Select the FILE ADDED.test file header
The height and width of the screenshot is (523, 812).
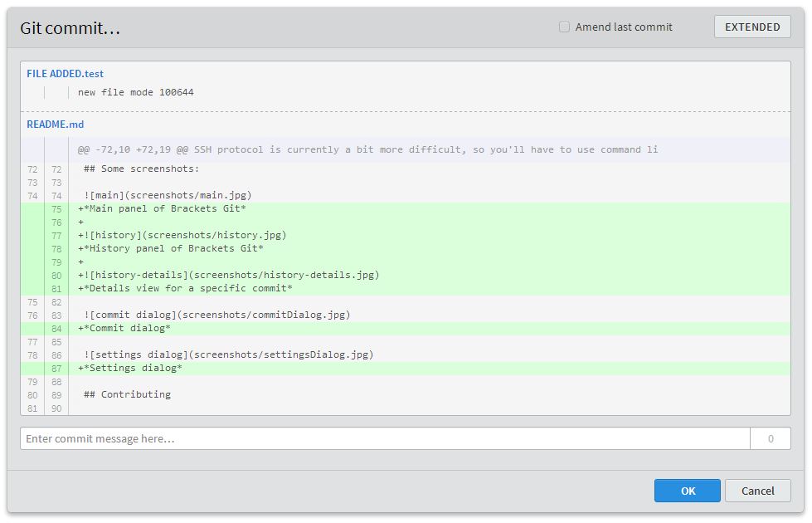(x=65, y=74)
